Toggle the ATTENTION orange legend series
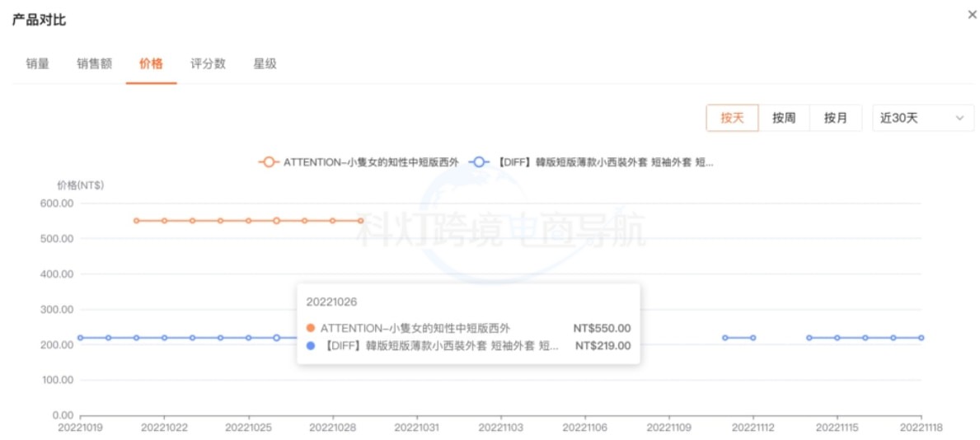Viewport: 980px width, 440px height. point(359,161)
